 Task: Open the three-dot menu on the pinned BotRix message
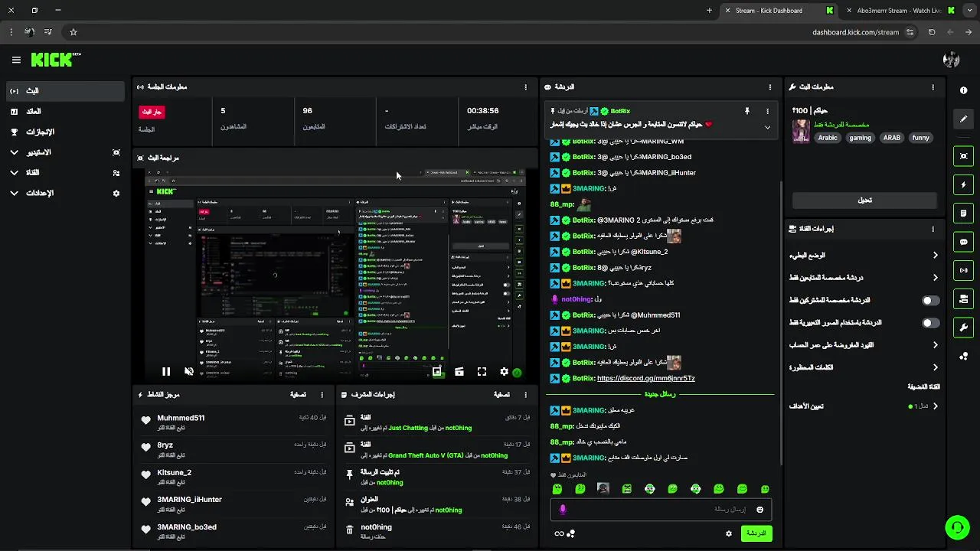tap(767, 111)
